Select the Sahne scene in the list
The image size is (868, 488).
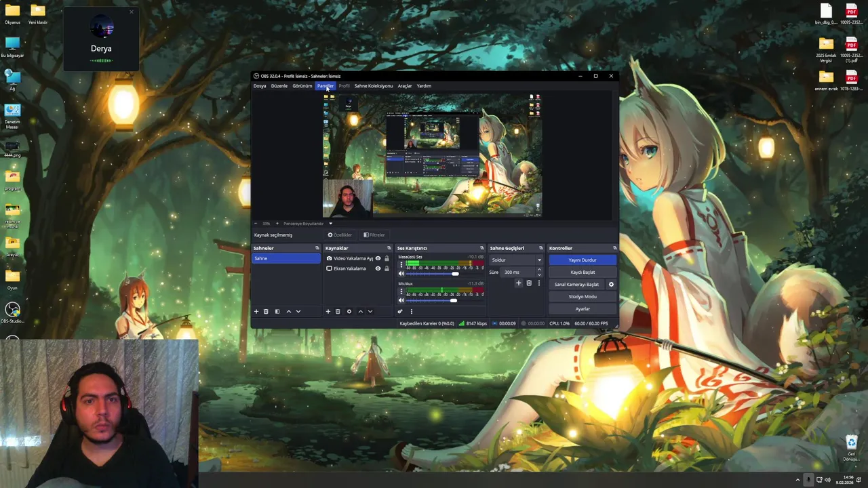pos(286,258)
